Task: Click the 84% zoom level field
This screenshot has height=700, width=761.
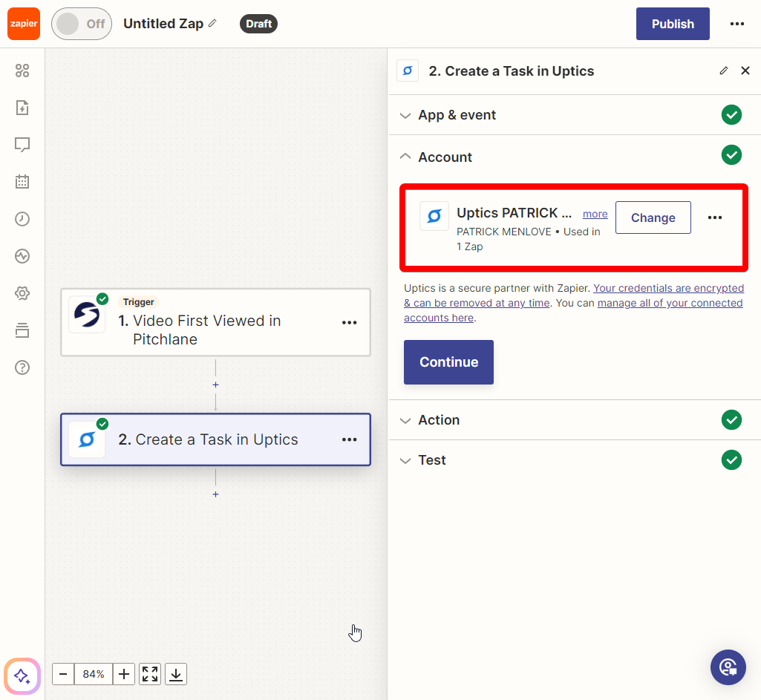Action: pyautogui.click(x=94, y=674)
